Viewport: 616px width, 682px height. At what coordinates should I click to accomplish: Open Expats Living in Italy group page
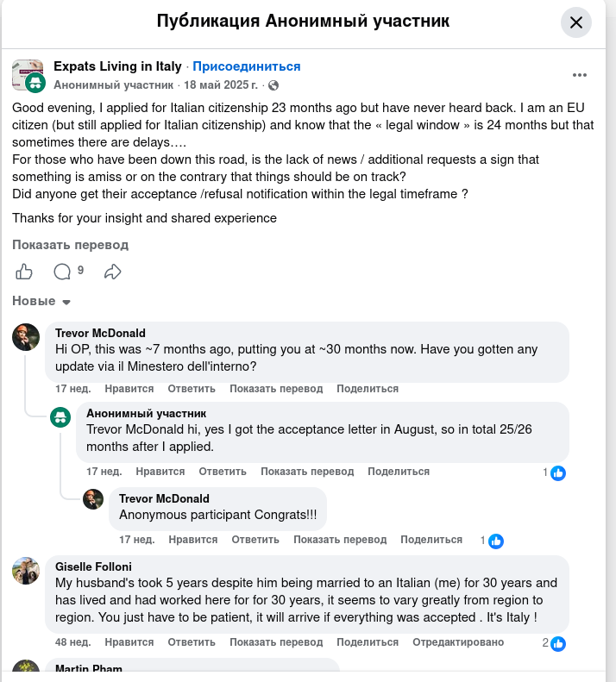117,66
